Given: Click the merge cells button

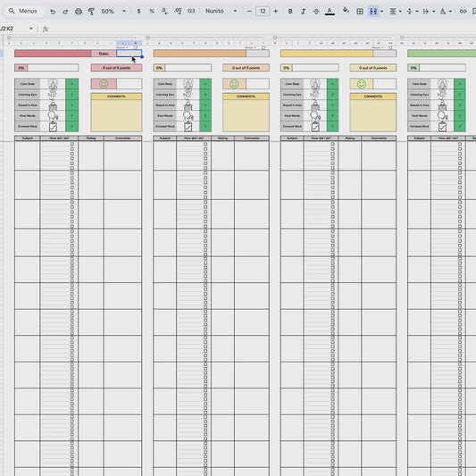Looking at the screenshot, I should pos(373,12).
